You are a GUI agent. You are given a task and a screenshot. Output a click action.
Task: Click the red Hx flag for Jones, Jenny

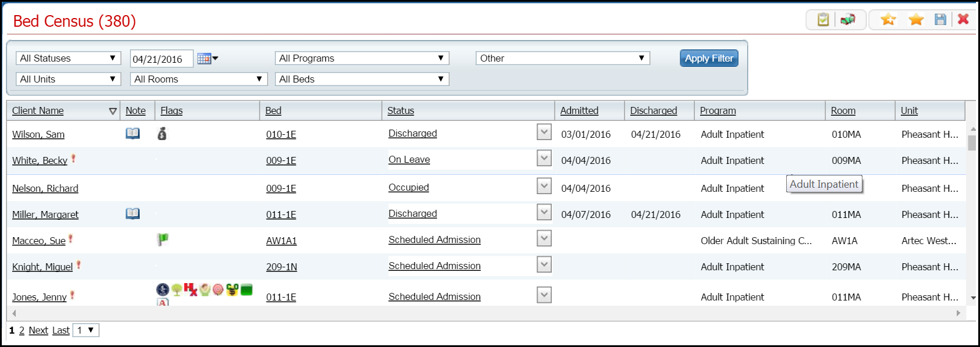tap(190, 289)
